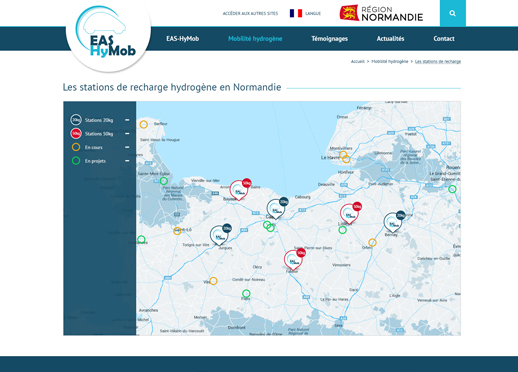The image size is (518, 372).
Task: Open Accéder aux autres sites dropdown
Action: click(x=250, y=14)
